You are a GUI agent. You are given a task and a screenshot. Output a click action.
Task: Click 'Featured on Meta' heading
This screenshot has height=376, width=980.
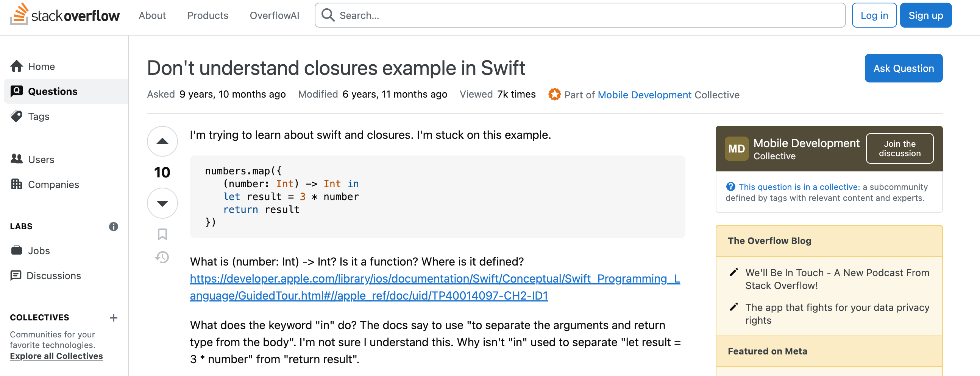[x=767, y=351]
